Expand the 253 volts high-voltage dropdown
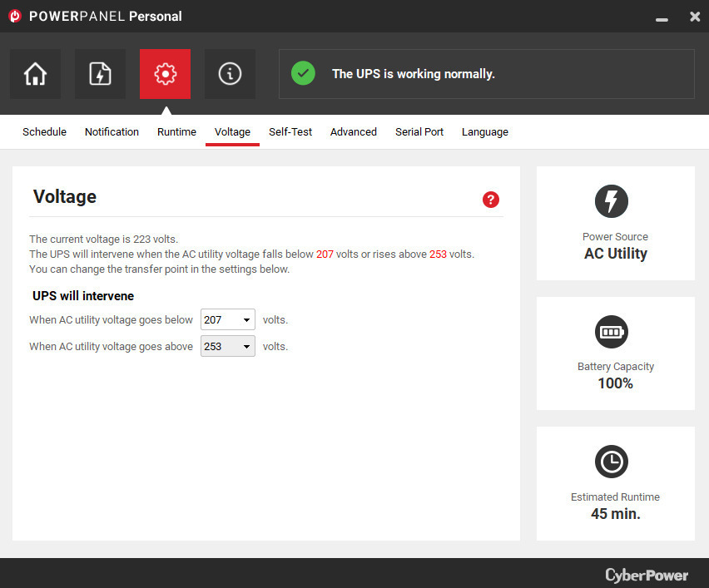This screenshot has width=709, height=588. (228, 346)
